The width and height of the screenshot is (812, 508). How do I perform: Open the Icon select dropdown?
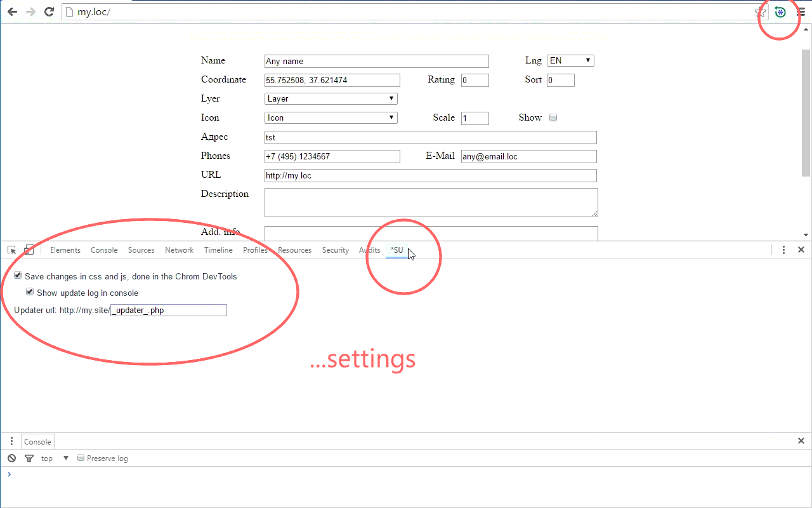coord(331,118)
